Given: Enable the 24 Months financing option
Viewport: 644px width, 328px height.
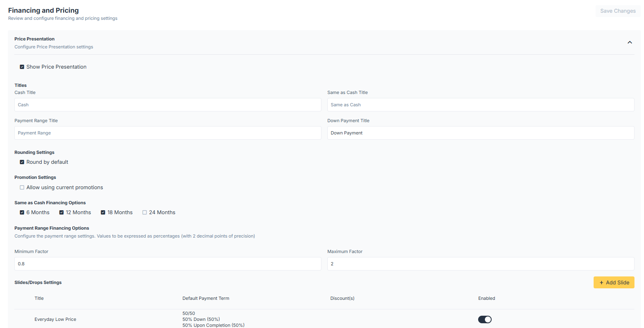Looking at the screenshot, I should tap(145, 213).
